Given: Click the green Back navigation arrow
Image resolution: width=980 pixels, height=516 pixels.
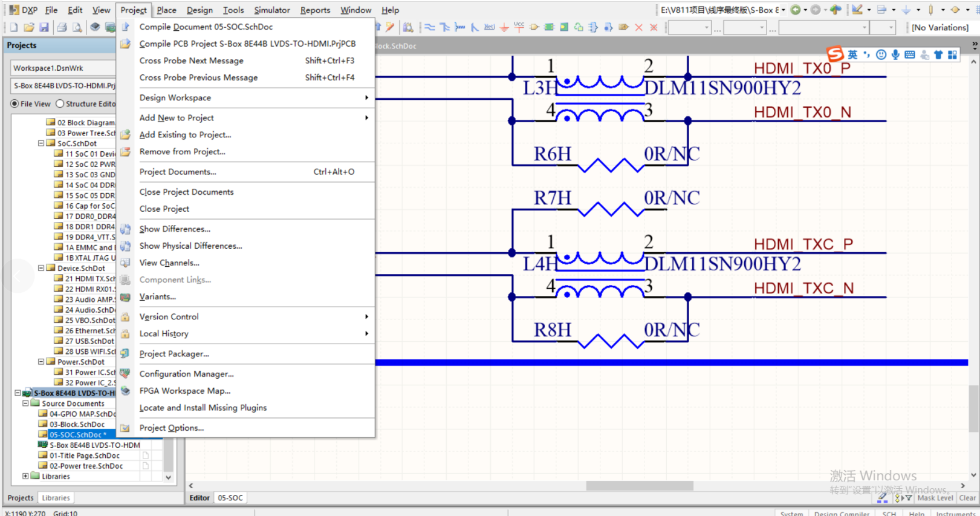Looking at the screenshot, I should click(796, 10).
